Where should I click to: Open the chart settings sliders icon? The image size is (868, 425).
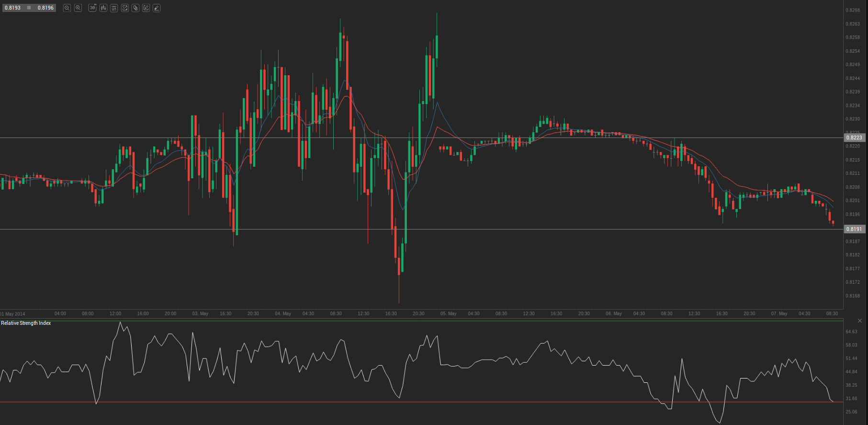pyautogui.click(x=114, y=8)
